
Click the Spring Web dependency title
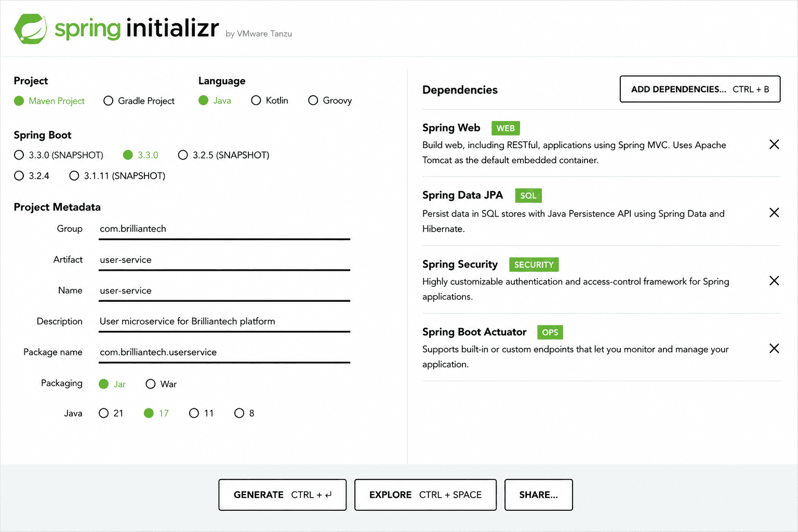point(451,128)
